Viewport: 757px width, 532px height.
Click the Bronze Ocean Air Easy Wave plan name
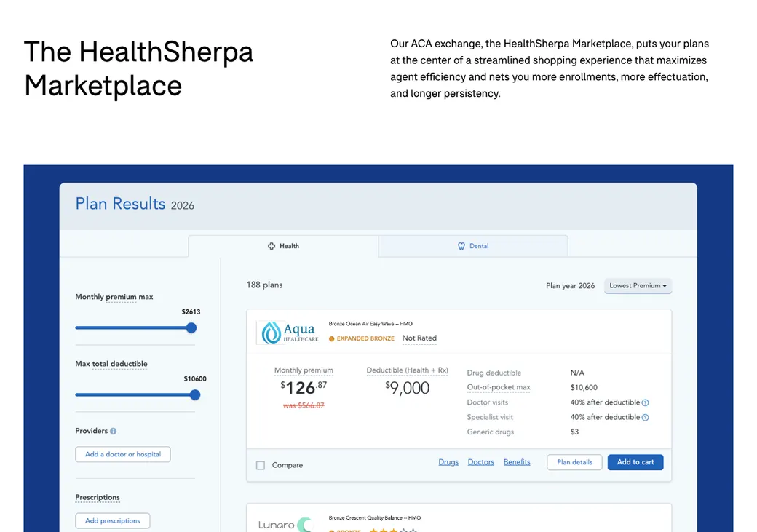[x=370, y=324]
